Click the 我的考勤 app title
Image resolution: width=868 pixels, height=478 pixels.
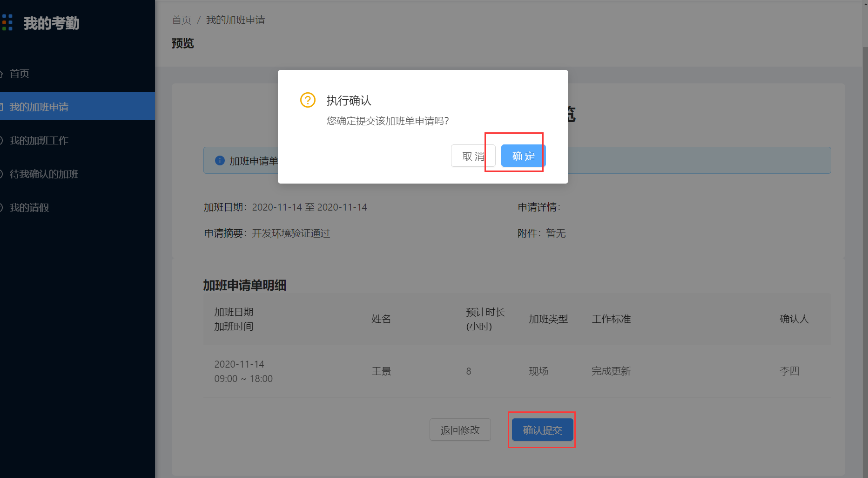point(51,23)
